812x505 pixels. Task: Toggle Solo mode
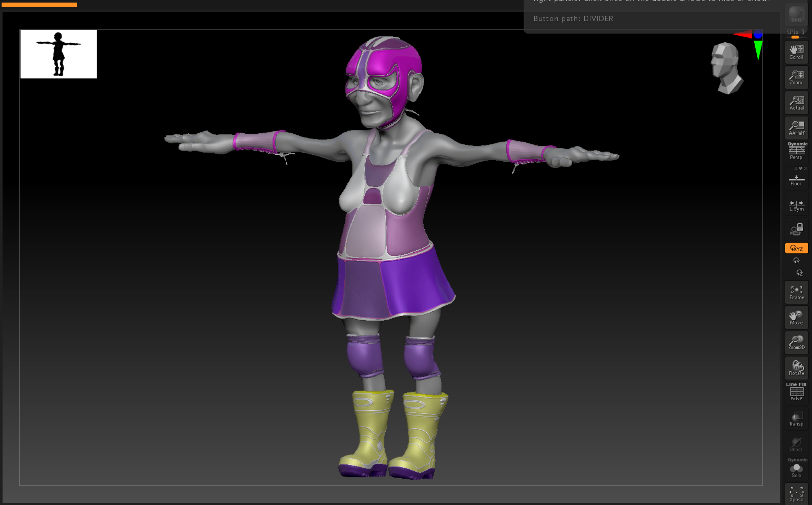coord(796,470)
